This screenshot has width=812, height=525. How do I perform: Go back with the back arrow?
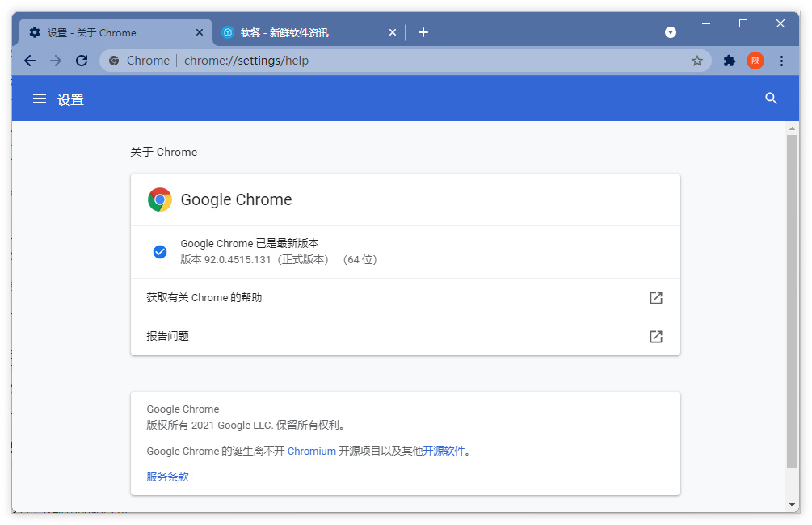pos(30,61)
